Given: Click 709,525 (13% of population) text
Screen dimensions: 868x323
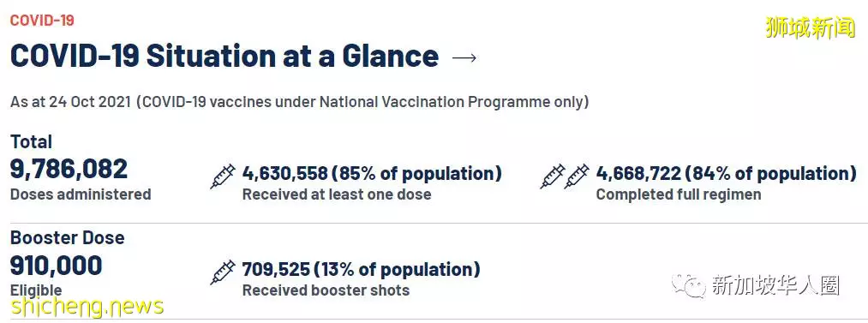Looking at the screenshot, I should pos(361,270).
